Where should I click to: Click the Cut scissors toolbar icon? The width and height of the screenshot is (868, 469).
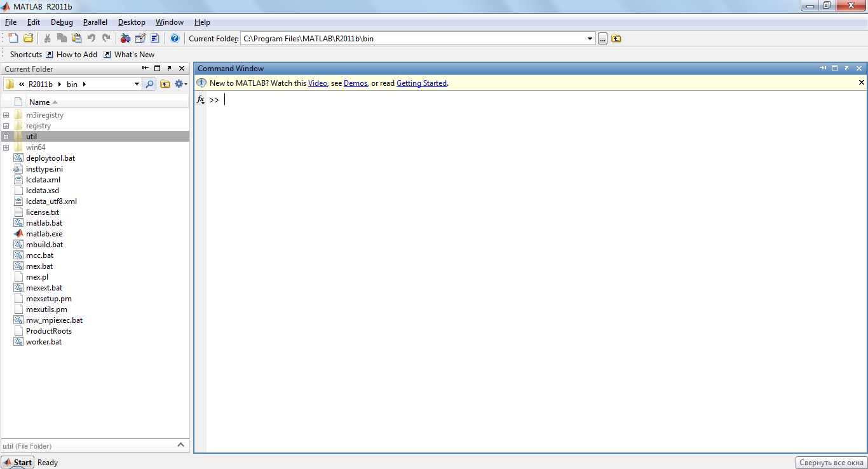48,38
